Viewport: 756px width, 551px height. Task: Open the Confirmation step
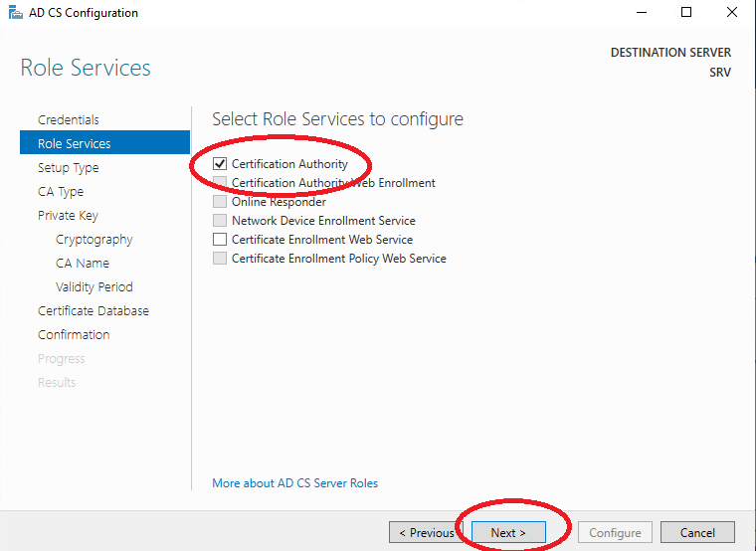[x=74, y=334]
